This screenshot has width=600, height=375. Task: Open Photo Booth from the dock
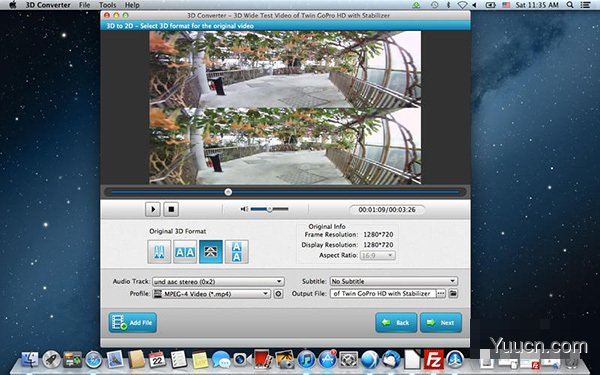pyautogui.click(x=263, y=359)
